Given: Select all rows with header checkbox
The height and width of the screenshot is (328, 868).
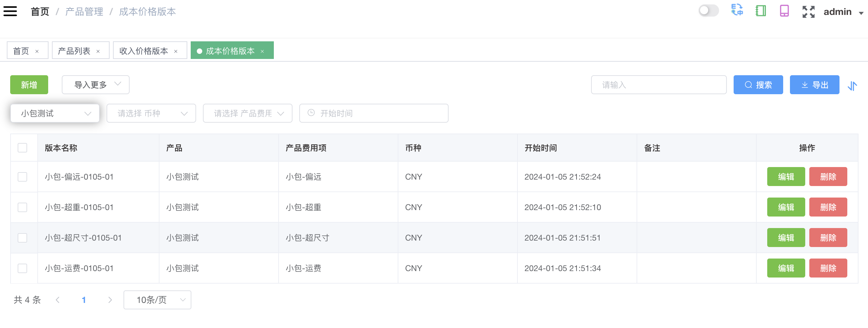Looking at the screenshot, I should click(x=22, y=148).
